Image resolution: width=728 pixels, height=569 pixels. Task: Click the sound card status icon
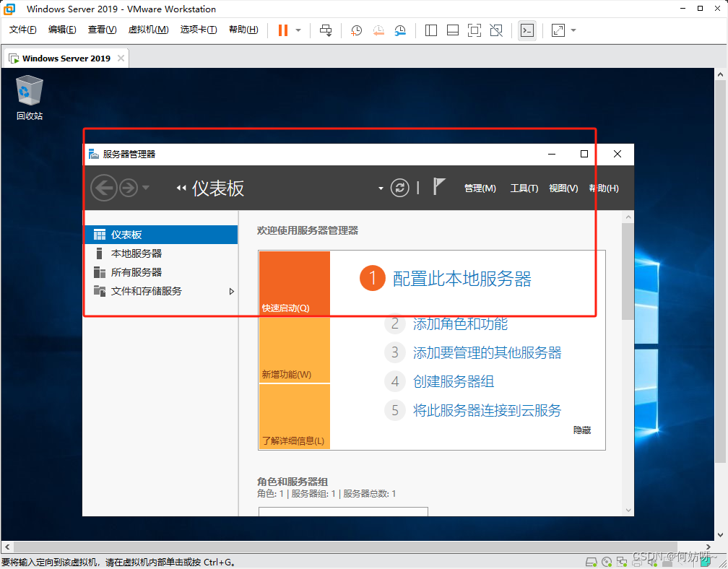[652, 562]
